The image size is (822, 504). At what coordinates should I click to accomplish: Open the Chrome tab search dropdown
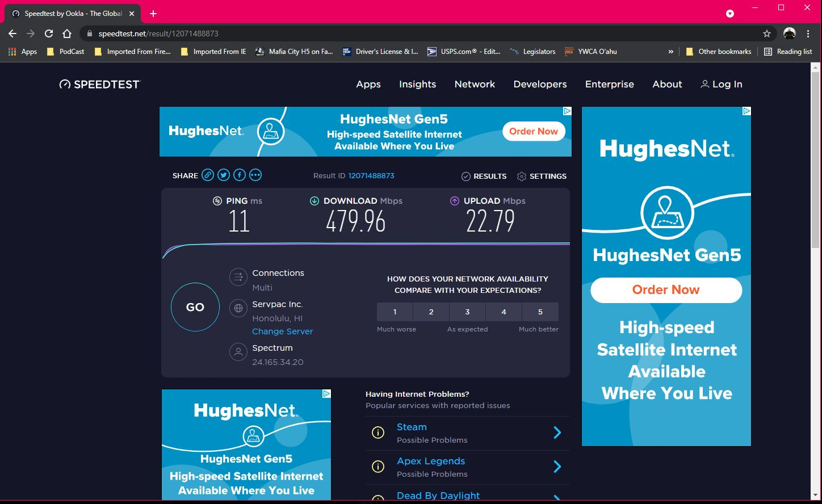730,14
